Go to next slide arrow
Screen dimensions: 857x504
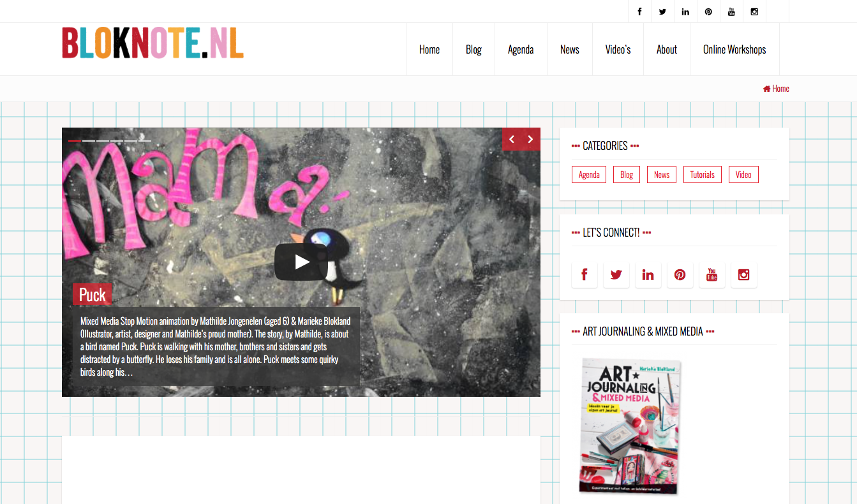pos(531,139)
